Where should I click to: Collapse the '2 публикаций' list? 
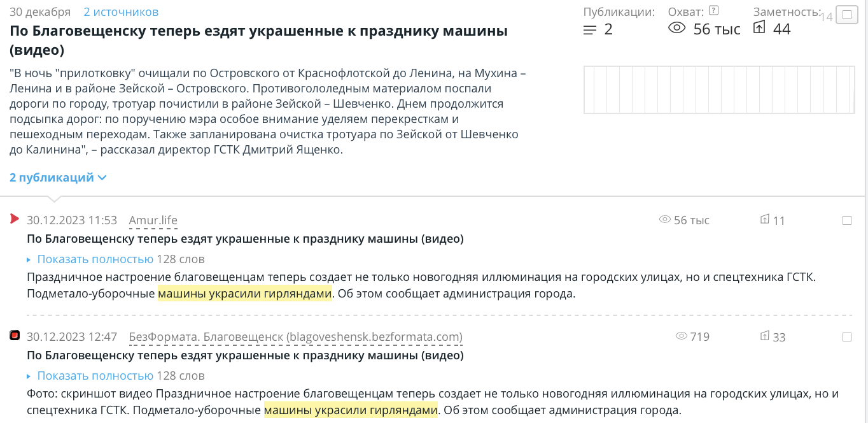coord(58,178)
